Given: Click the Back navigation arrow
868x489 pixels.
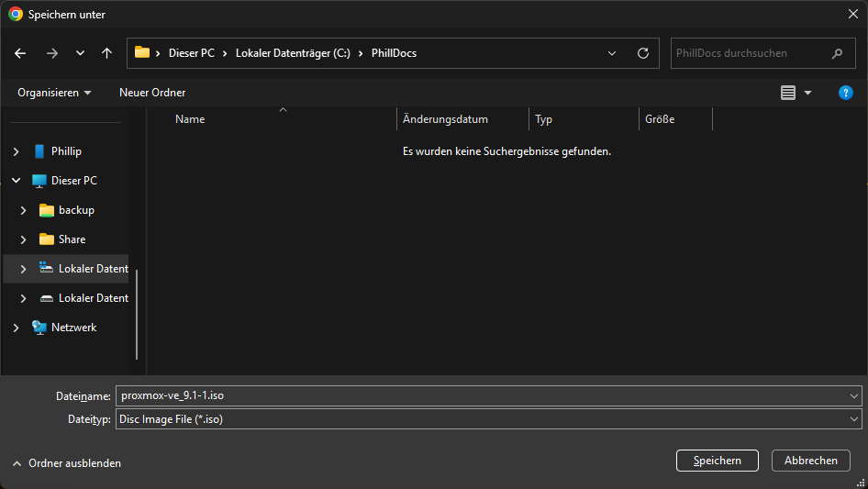Looking at the screenshot, I should pyautogui.click(x=20, y=53).
